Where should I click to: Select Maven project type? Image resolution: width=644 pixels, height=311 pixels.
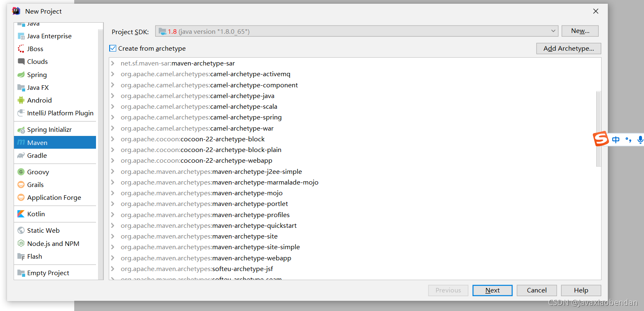(x=55, y=143)
